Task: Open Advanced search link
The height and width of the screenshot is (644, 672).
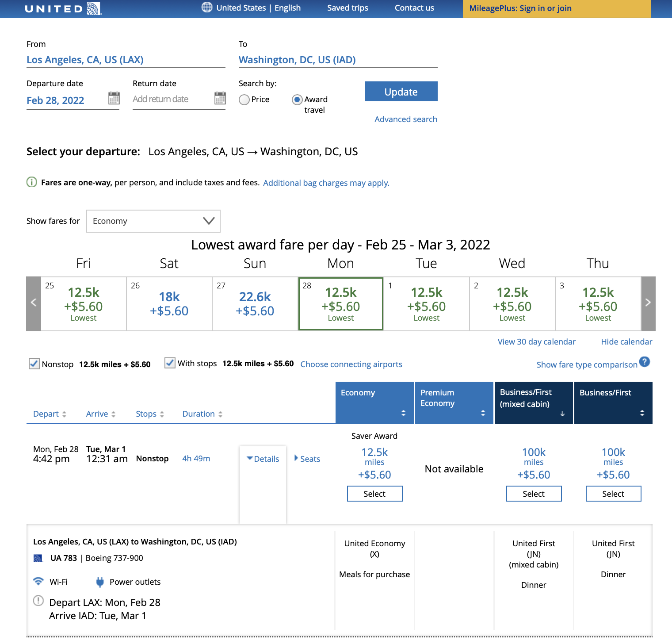Action: tap(406, 119)
